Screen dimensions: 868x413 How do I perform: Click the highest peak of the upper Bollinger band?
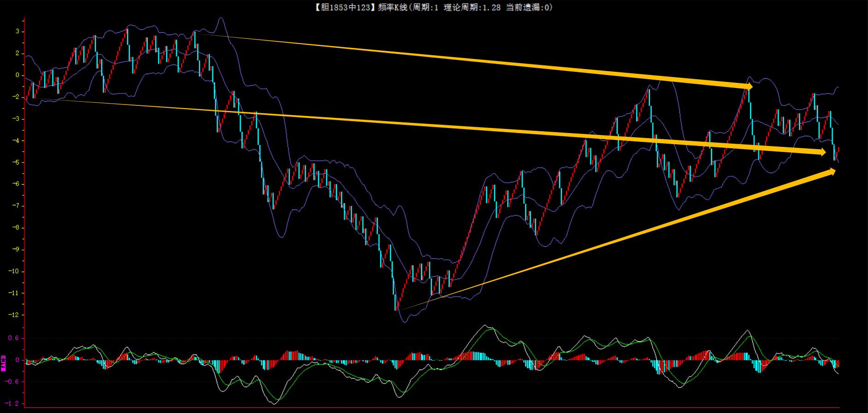[221, 18]
